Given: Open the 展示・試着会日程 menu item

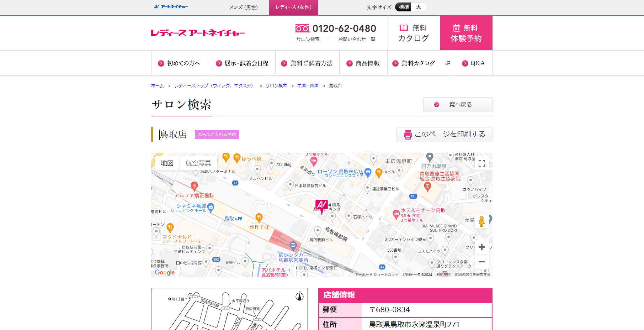Looking at the screenshot, I should pyautogui.click(x=242, y=63).
